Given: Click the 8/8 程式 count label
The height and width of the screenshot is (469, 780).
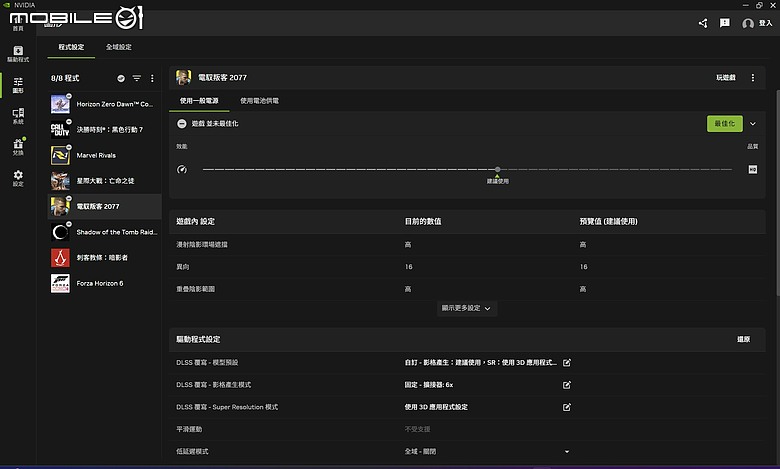Looking at the screenshot, I should pyautogui.click(x=65, y=78).
